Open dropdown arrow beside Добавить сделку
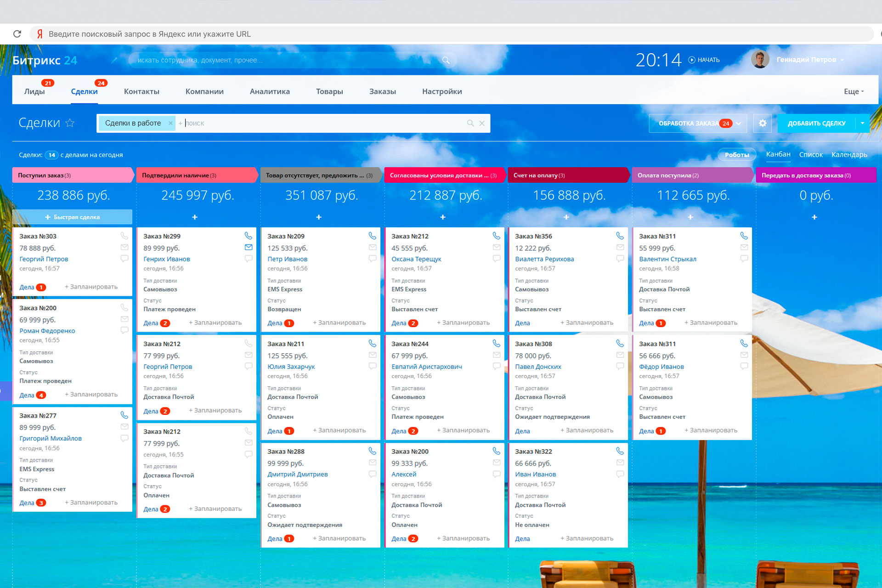The width and height of the screenshot is (882, 588). (862, 123)
